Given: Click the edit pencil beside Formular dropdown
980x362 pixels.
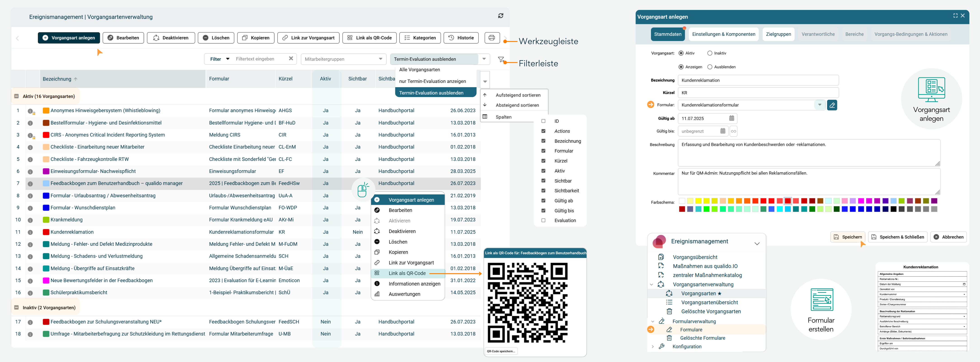Looking at the screenshot, I should click(832, 105).
